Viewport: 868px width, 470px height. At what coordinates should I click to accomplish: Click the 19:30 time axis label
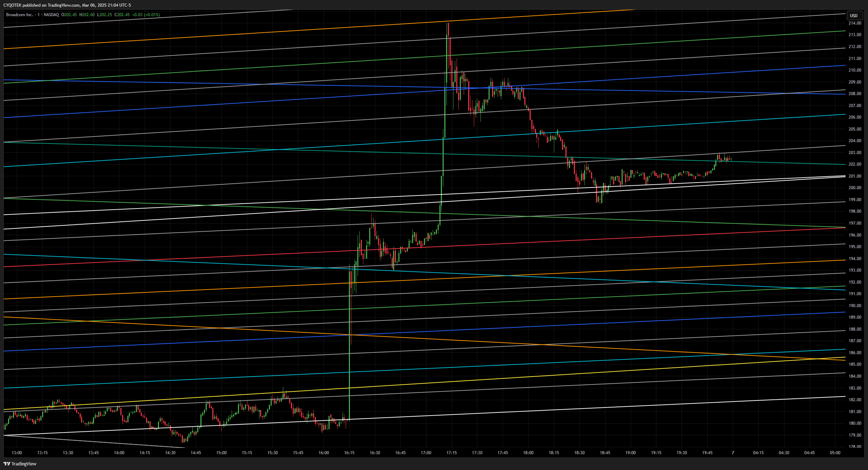682,453
